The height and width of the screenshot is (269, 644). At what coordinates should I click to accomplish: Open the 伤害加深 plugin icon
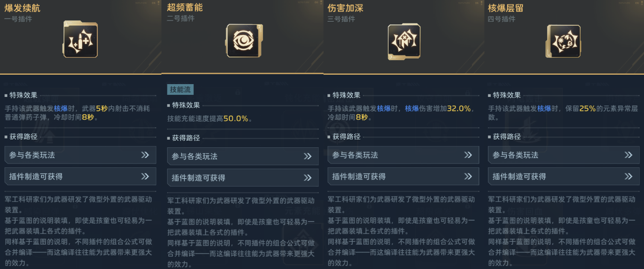[404, 41]
